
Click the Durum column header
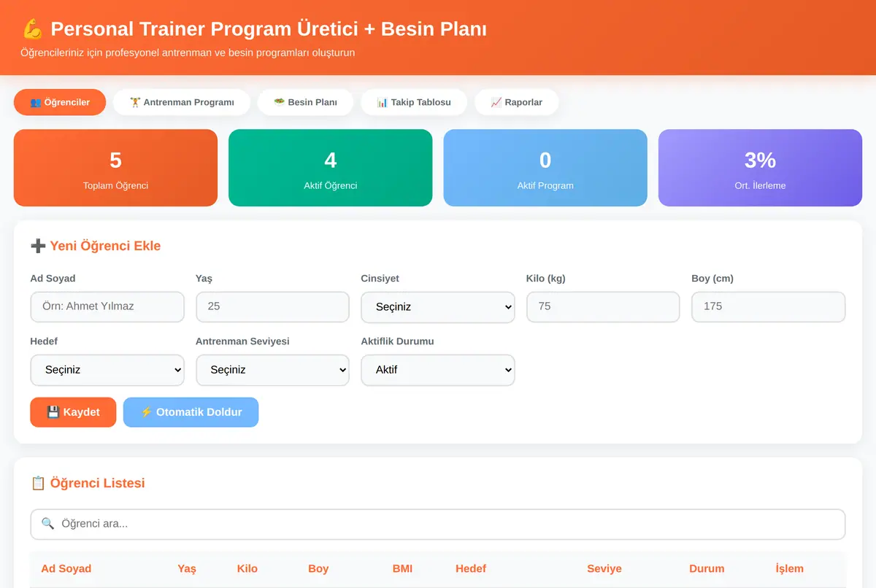pos(707,568)
